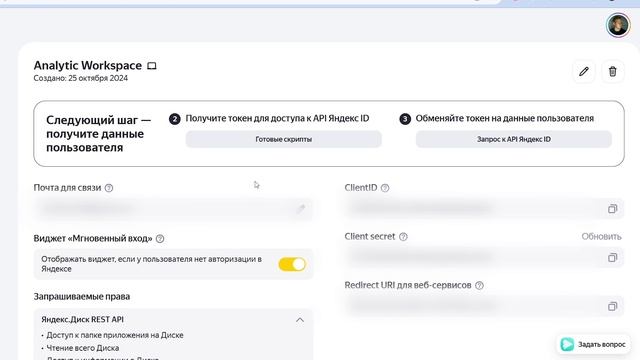This screenshot has width=640, height=360.
Task: Click the ClientID value field
Action: [x=484, y=209]
